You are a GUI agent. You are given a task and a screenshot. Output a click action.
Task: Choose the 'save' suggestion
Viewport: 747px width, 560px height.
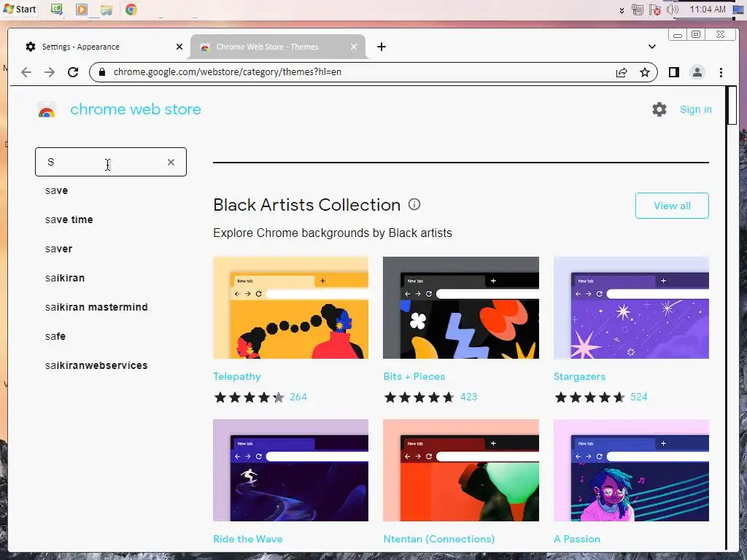57,190
